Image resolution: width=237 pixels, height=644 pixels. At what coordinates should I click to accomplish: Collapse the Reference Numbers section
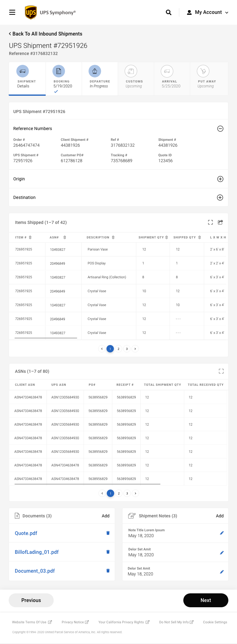[x=220, y=129]
